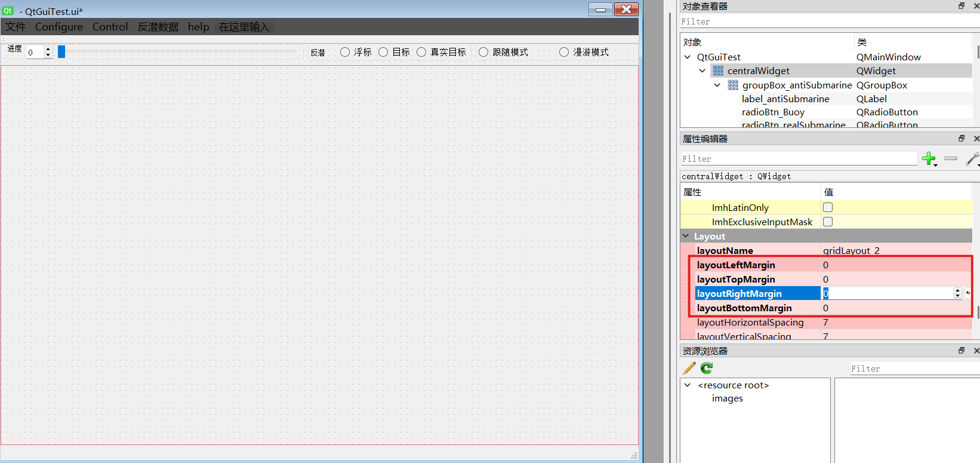Select radioBtn_Buoy in object tree
This screenshot has height=463, width=980.
pos(773,112)
